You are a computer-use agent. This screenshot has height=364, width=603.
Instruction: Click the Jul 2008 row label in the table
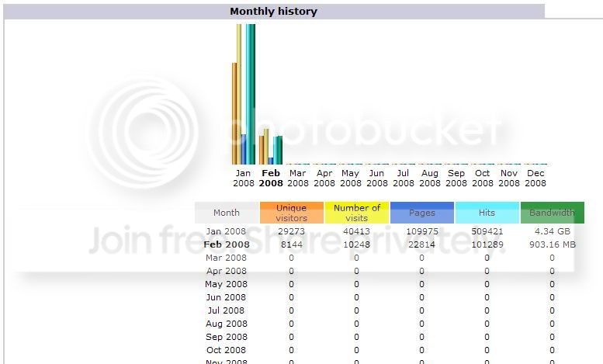tap(226, 310)
